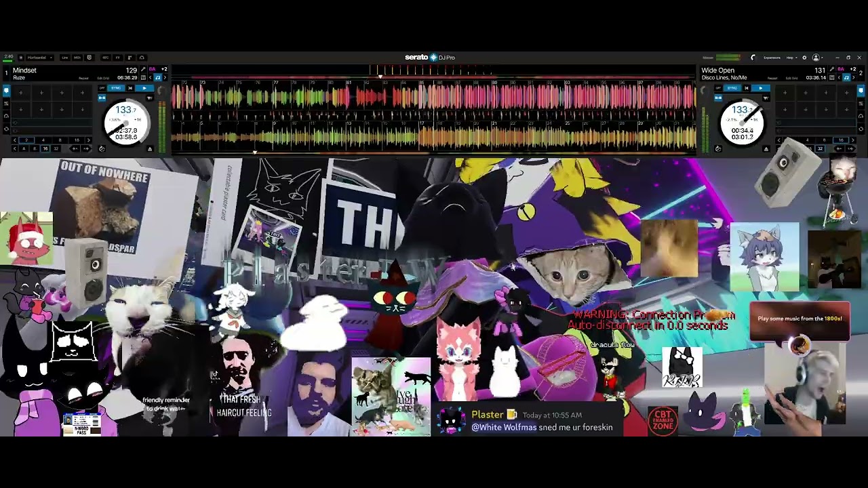Click the wrench icon on deck 2
The width and height of the screenshot is (868, 488).
click(832, 70)
